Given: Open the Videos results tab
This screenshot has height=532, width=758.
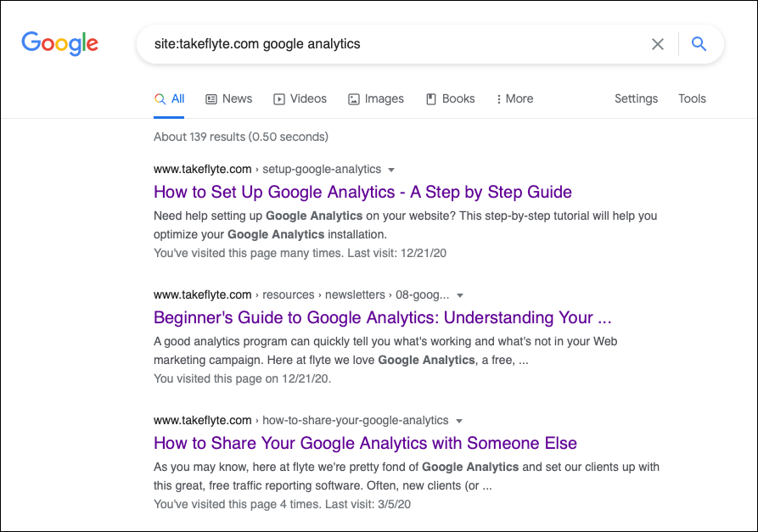Looking at the screenshot, I should coord(308,98).
